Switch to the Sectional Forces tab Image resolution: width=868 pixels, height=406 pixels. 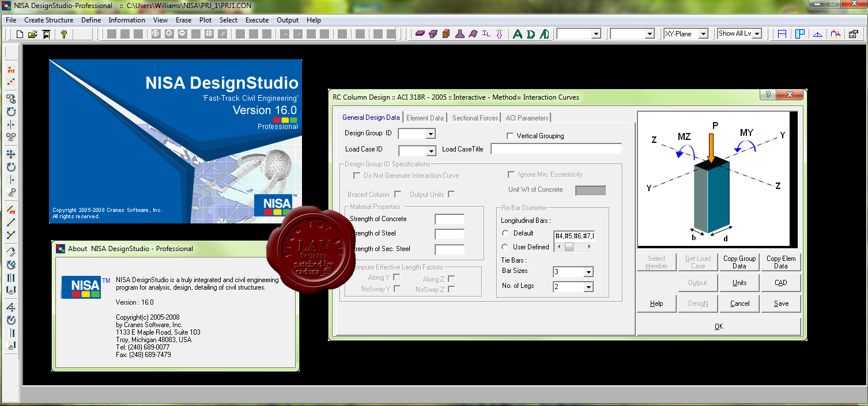pos(475,118)
